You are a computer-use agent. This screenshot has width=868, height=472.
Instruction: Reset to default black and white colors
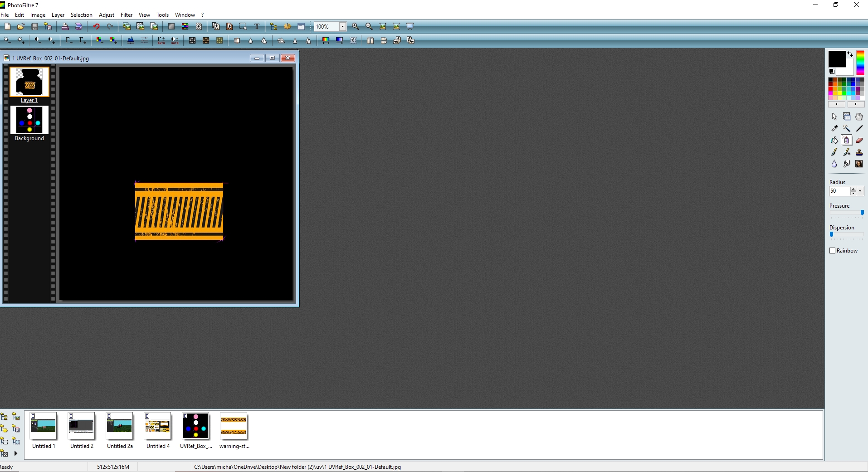pyautogui.click(x=832, y=72)
